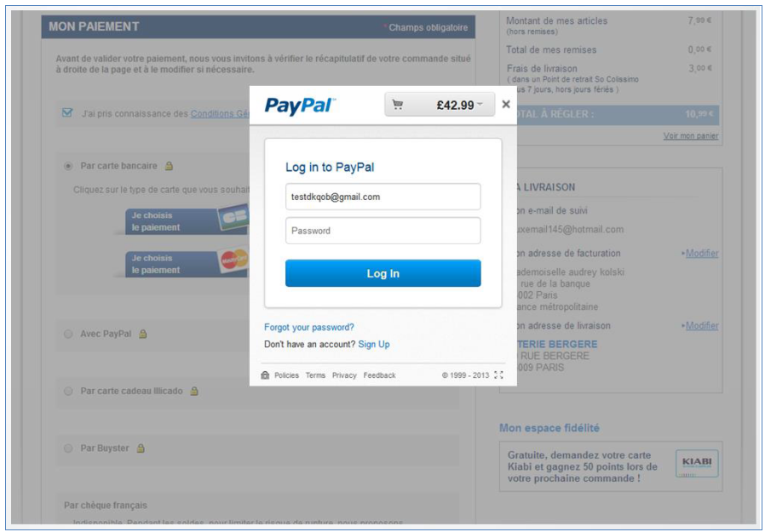The height and width of the screenshot is (532, 765).
Task: Click the Policies footer link
Action: pos(286,375)
